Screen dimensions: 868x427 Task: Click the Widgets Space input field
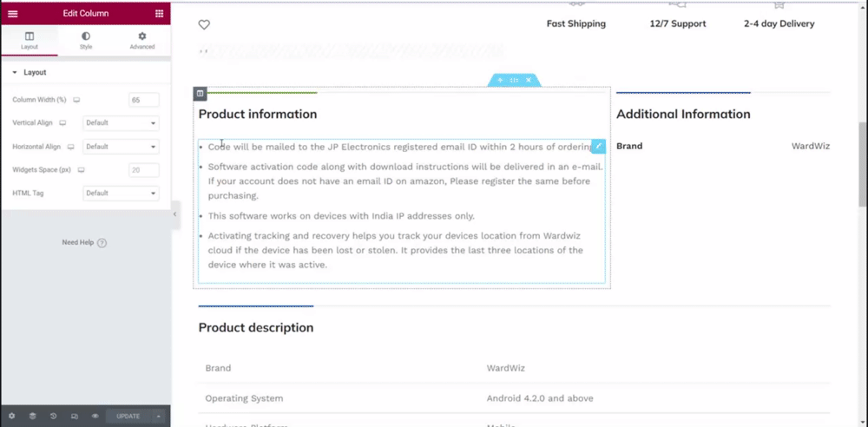tap(144, 170)
